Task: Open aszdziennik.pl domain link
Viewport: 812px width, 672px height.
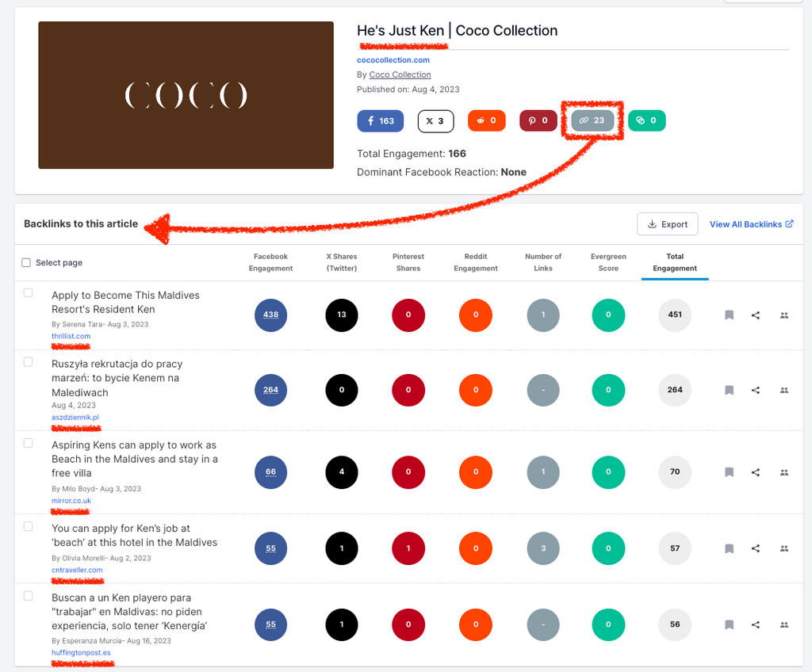Action: [75, 418]
